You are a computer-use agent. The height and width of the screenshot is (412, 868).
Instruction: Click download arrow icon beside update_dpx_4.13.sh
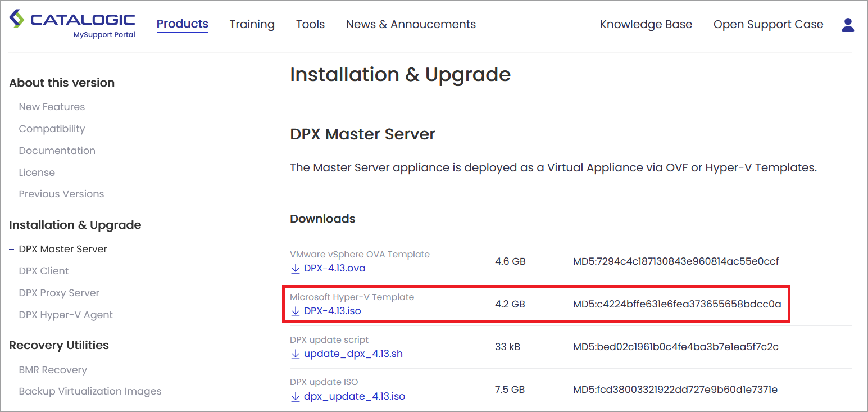tap(296, 354)
